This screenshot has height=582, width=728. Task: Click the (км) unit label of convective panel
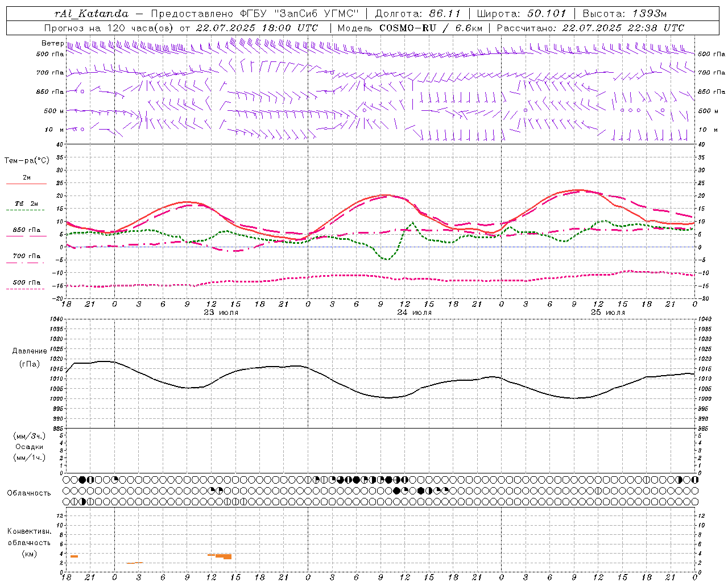coord(30,554)
